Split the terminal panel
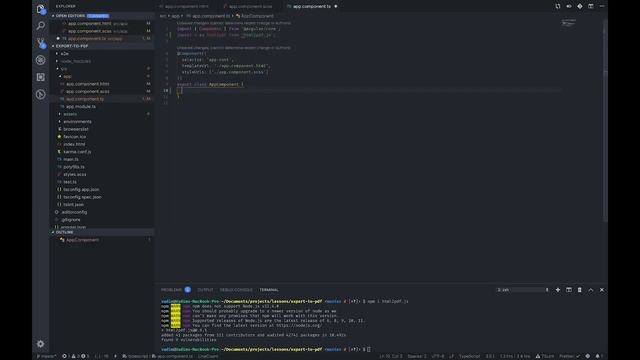This screenshot has width=640, height=360. point(569,290)
